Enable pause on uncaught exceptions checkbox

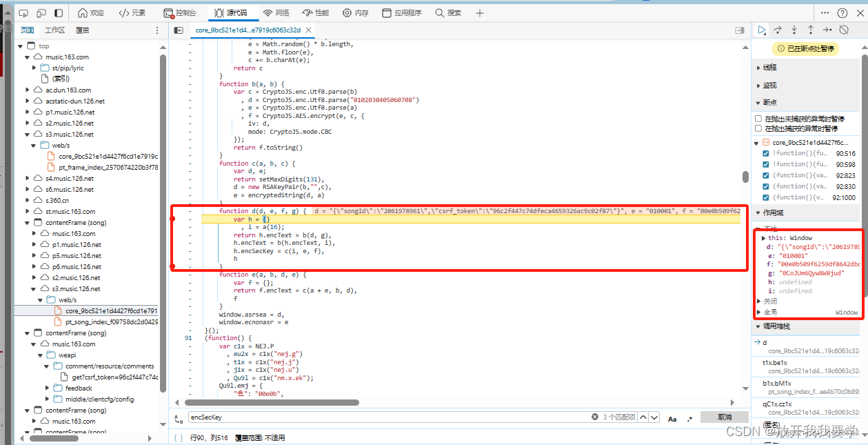click(759, 119)
